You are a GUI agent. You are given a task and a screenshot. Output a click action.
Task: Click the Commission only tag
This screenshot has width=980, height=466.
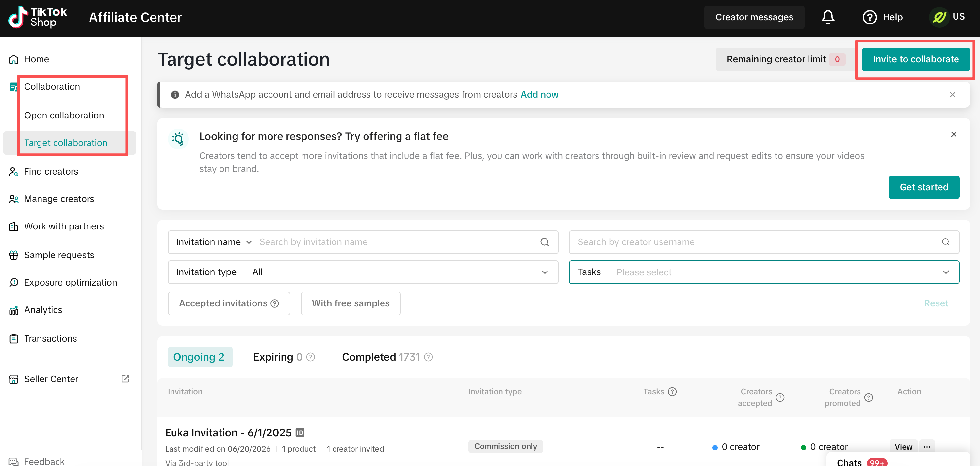coord(506,446)
